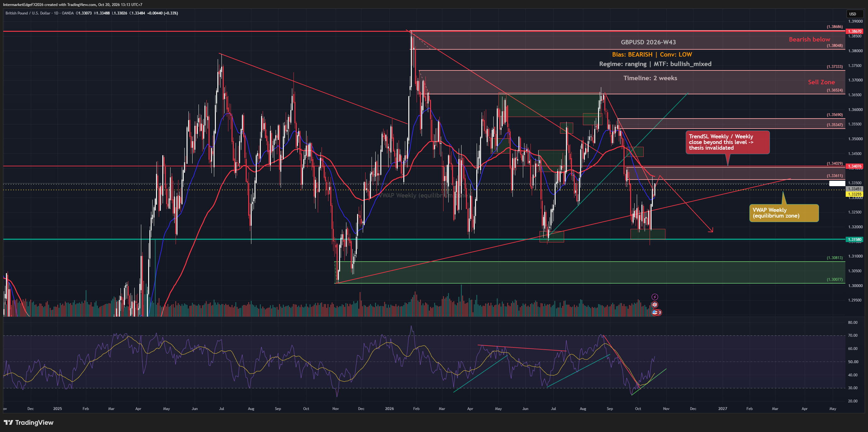Viewport: 868px width, 432px height.
Task: Click the (1.36524) level label
Action: 835,90
